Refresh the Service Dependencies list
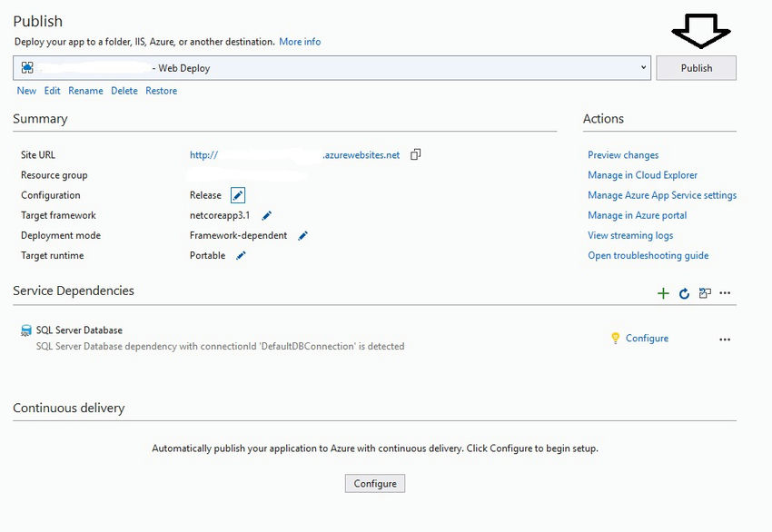 (684, 293)
